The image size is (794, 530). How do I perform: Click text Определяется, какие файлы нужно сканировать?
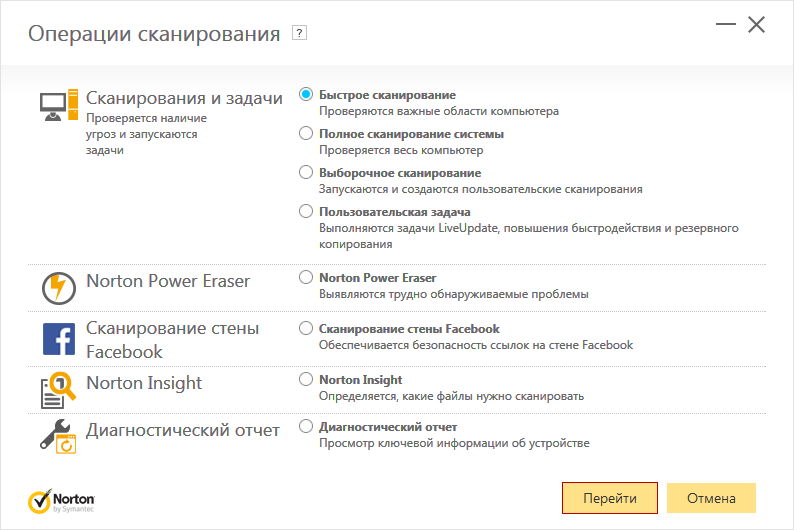point(451,396)
